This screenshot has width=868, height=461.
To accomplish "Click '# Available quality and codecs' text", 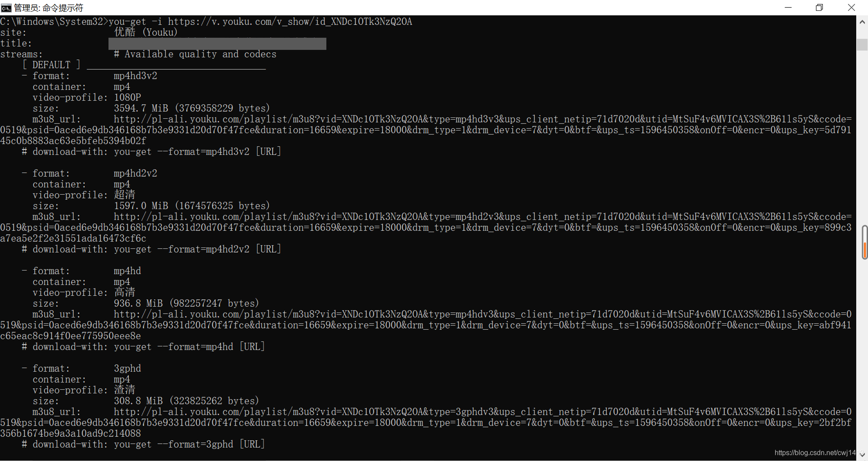I will (x=195, y=54).
